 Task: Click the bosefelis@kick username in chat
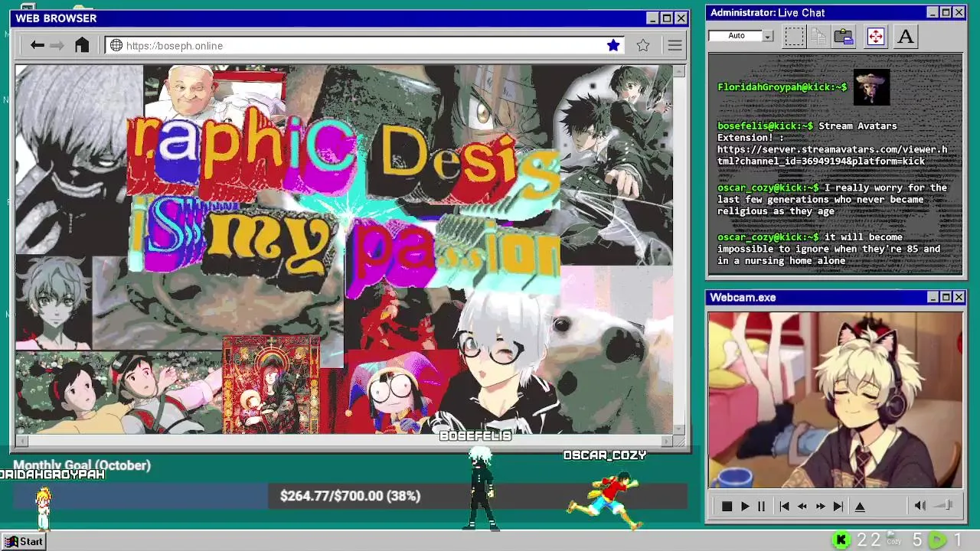point(765,126)
